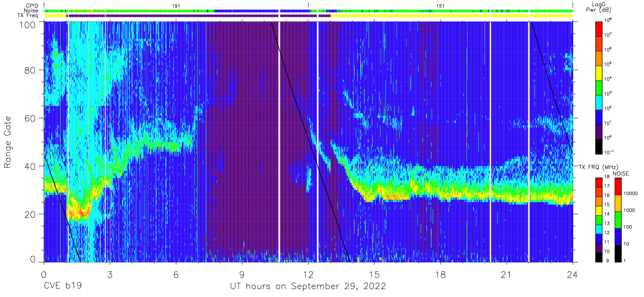Click the green segment of NOISE colorbar

pyautogui.click(x=617, y=219)
